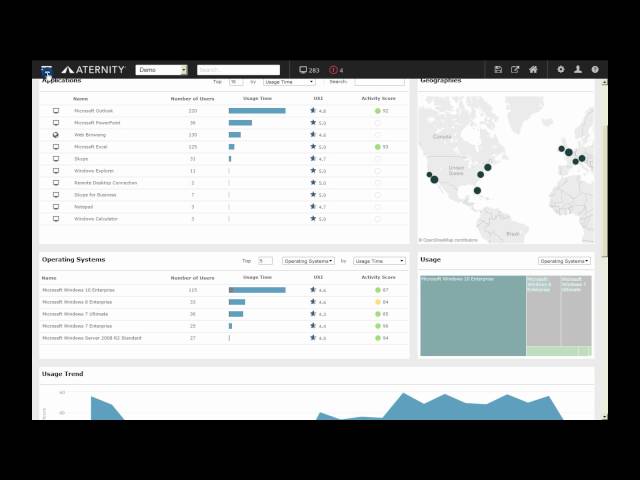Click the monitor icon for Notepad row
This screenshot has width=640, height=480.
point(56,207)
